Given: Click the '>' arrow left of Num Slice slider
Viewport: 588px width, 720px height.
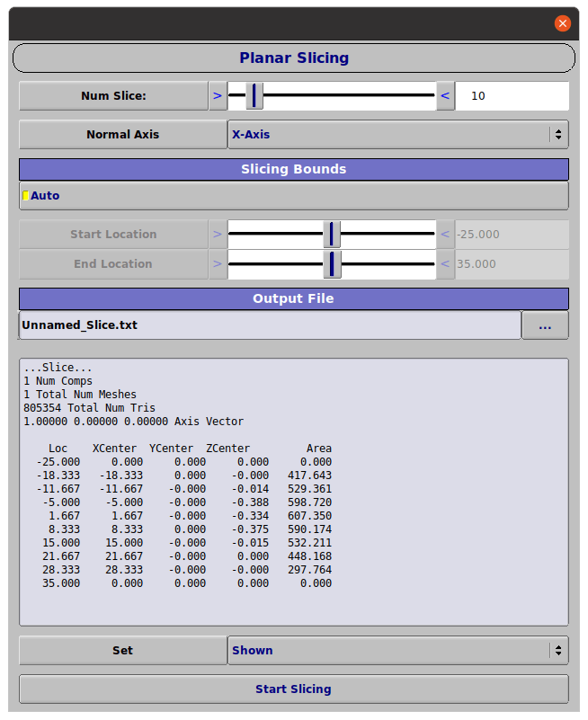Looking at the screenshot, I should click(x=218, y=95).
